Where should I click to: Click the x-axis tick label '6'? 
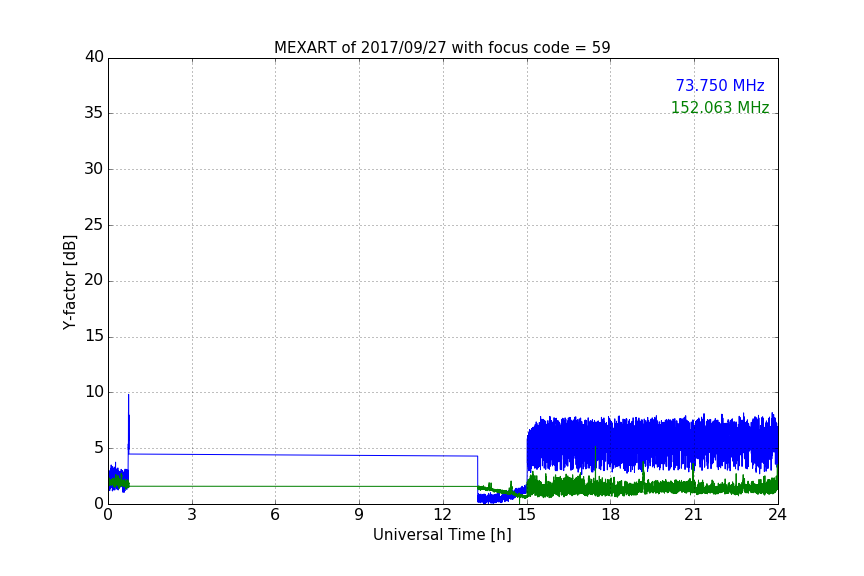[x=275, y=515]
